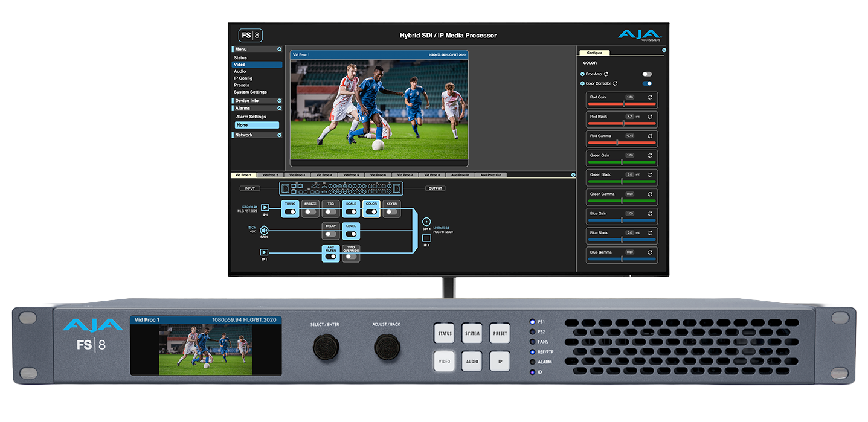
Task: Expand the Device Info section
Action: point(279,101)
